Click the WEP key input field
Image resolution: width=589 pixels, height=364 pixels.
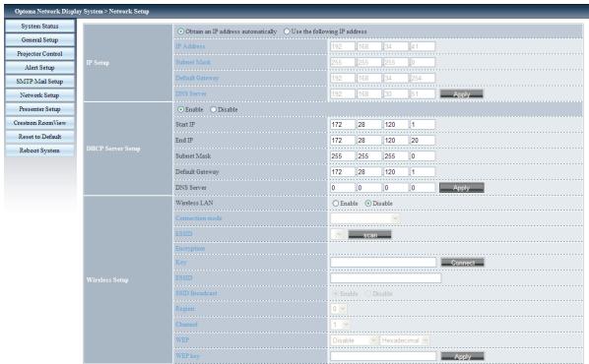[383, 356]
